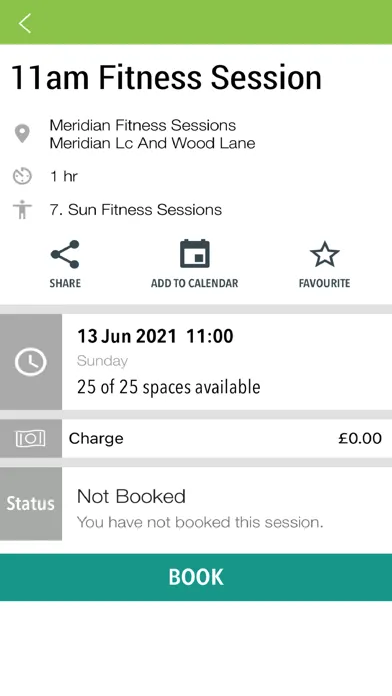Image resolution: width=392 pixels, height=696 pixels.
Task: Tap the 25 of 25 spaces available text
Action: click(x=169, y=387)
